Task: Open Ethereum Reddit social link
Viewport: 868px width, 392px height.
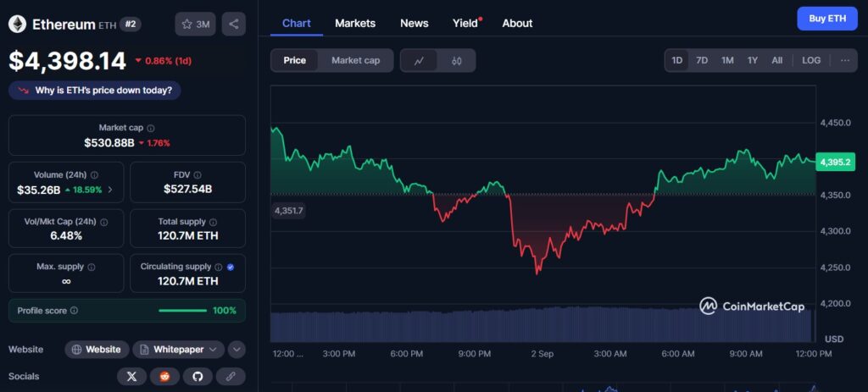Action: pos(165,377)
